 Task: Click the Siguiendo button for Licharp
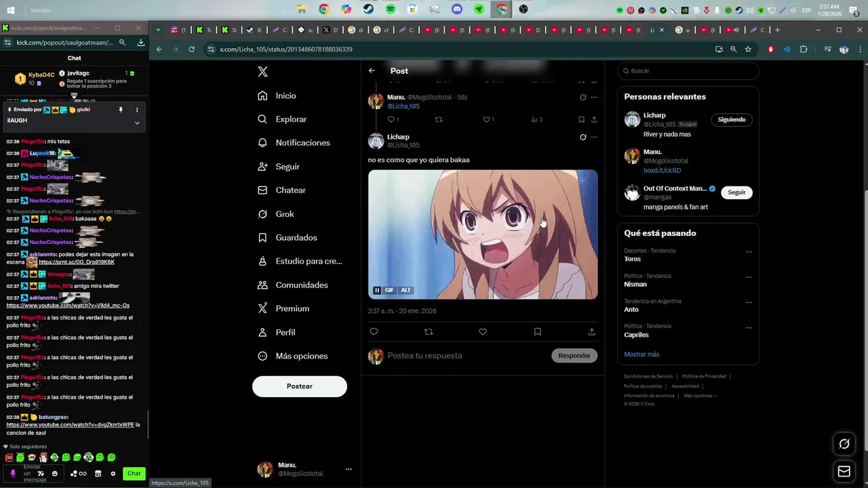(732, 119)
